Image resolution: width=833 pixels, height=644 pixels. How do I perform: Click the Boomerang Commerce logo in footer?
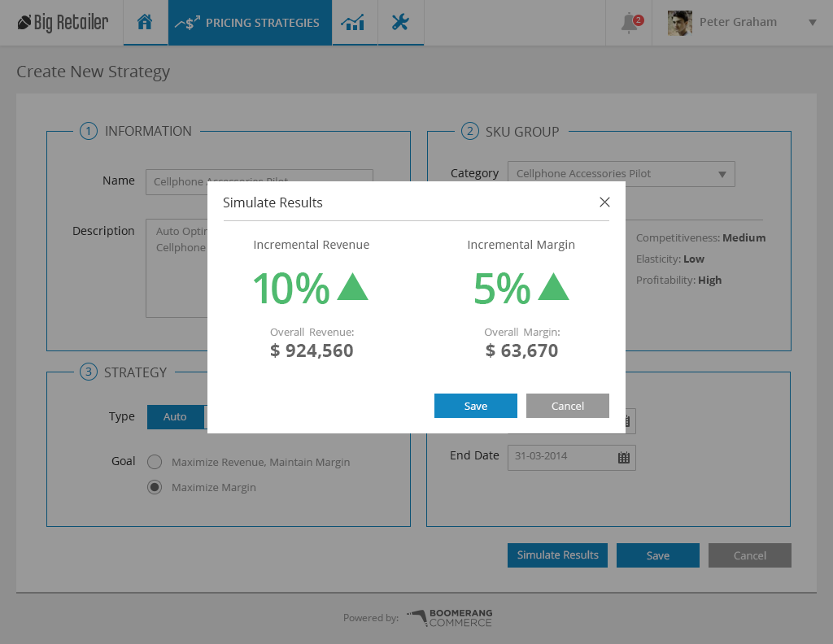click(450, 617)
